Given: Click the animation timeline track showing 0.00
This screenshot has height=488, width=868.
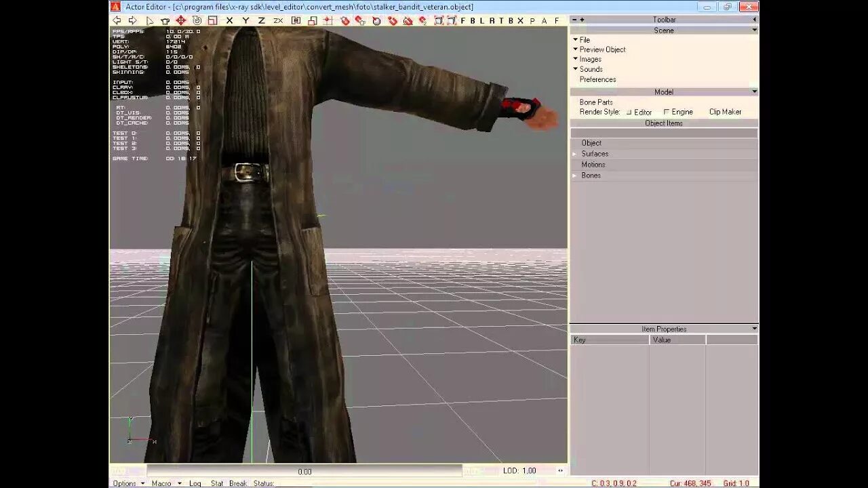Looking at the screenshot, I should coord(304,471).
